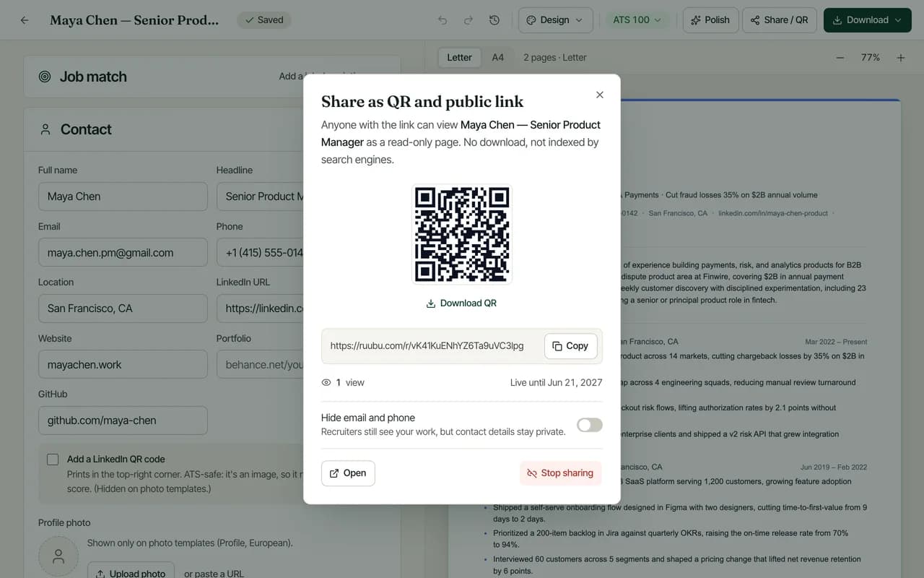The height and width of the screenshot is (578, 924).
Task: Click the Portfolio input field
Action: click(x=260, y=365)
